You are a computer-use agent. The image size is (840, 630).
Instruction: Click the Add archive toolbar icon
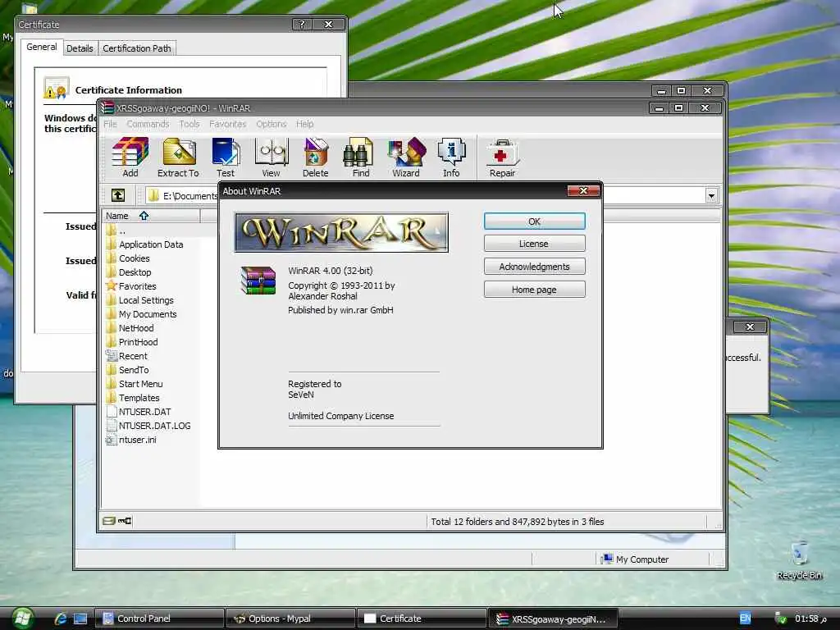click(130, 157)
